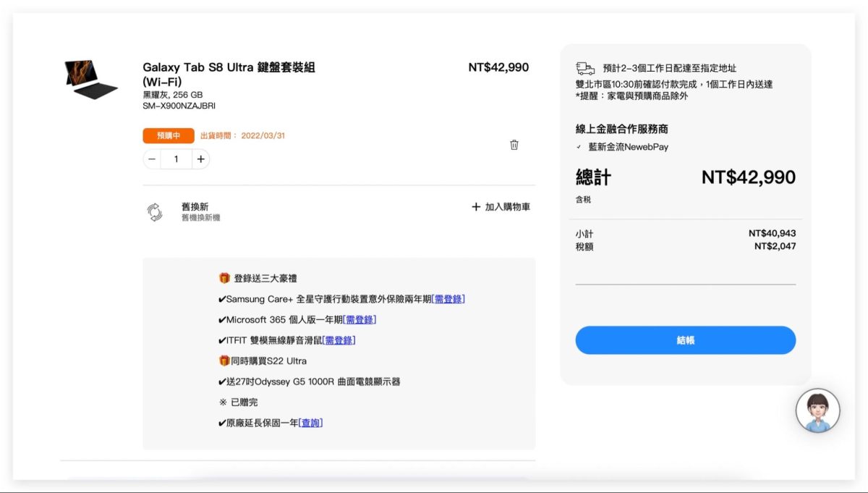Click the 稅額 tax label
Image resolution: width=868 pixels, height=493 pixels.
tap(584, 247)
